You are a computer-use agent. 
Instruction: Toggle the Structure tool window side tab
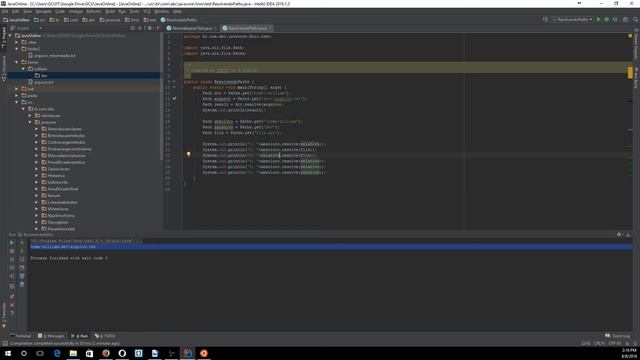(4, 69)
